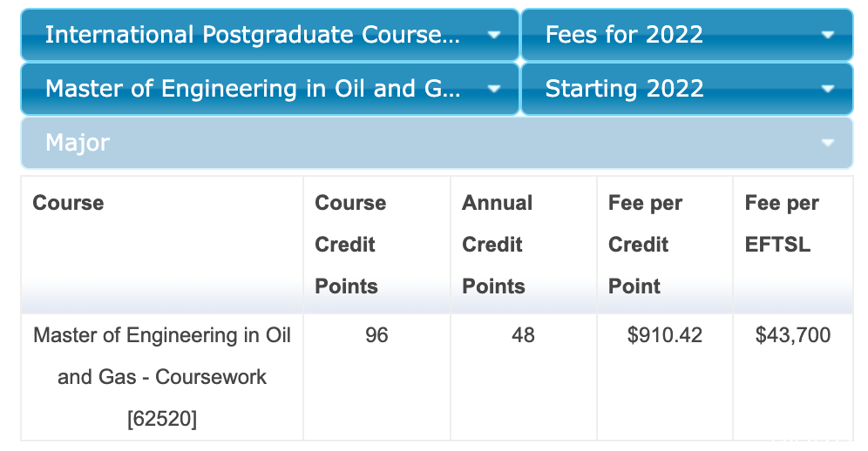868x451 pixels.
Task: Expand the Master of Engineering course dropdown
Action: [x=270, y=89]
